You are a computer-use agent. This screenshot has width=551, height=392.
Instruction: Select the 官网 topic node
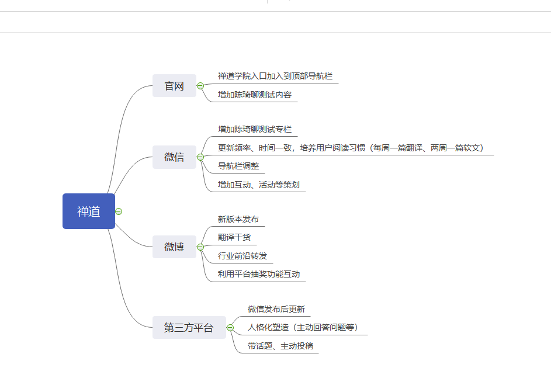(x=174, y=86)
